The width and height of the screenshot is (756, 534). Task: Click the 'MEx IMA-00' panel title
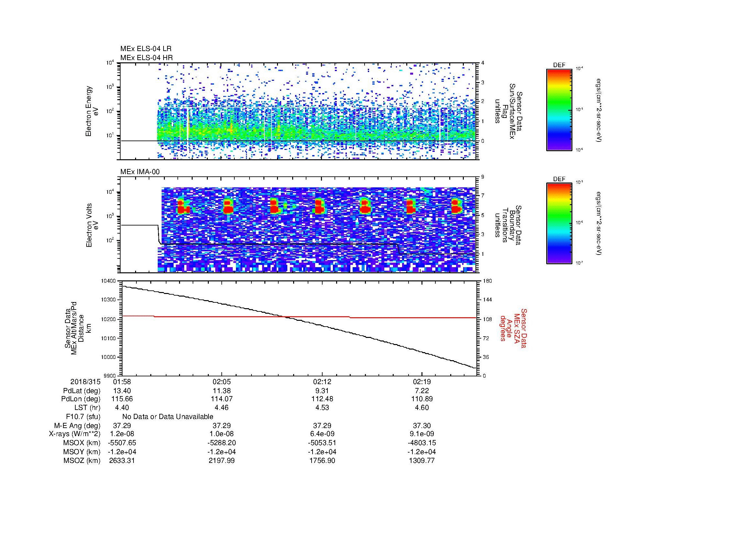140,172
